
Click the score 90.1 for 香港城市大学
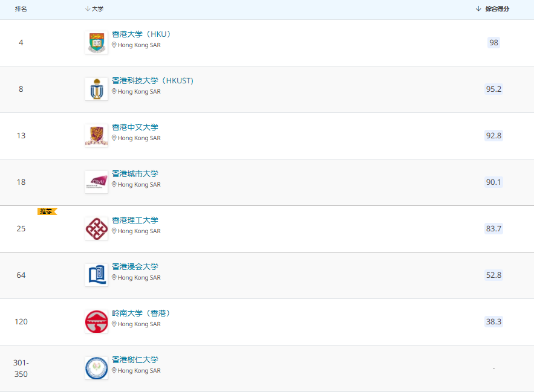pyautogui.click(x=494, y=182)
